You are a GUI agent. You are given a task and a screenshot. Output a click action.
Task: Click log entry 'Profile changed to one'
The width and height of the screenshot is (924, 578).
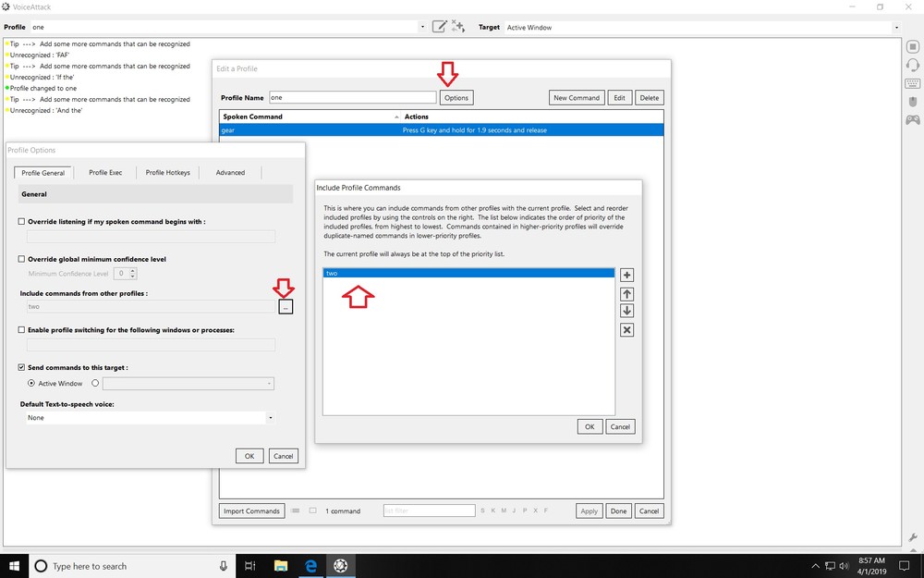click(43, 88)
